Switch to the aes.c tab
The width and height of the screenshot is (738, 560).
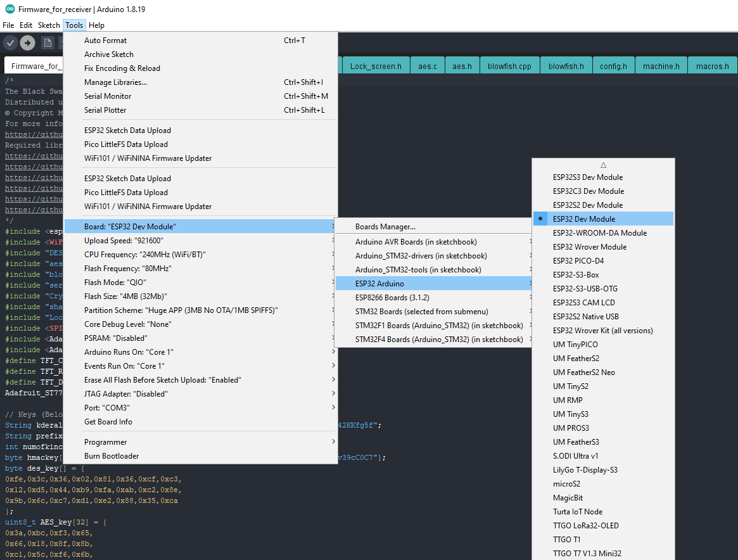click(428, 67)
